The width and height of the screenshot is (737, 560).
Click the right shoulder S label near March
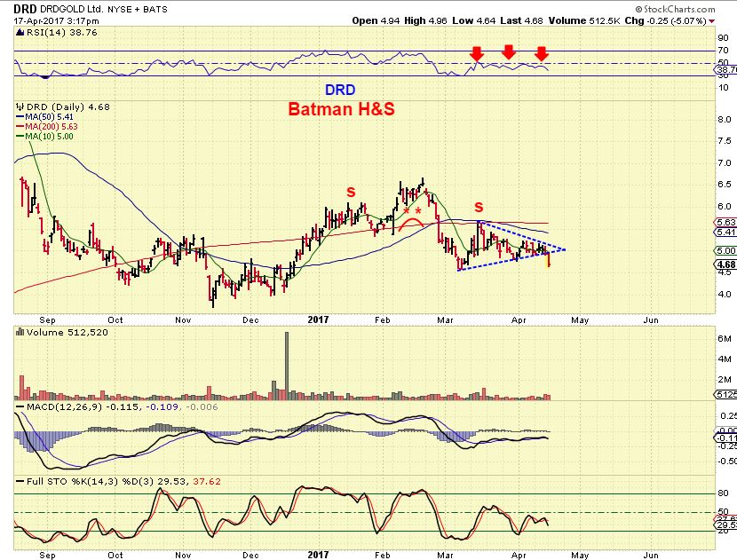tap(479, 207)
